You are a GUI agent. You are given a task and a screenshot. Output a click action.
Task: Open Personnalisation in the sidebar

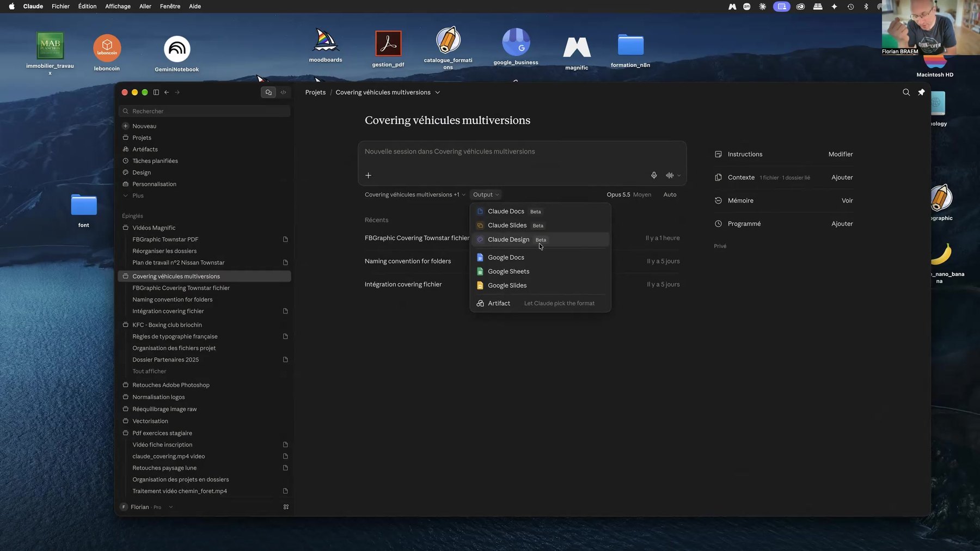154,185
